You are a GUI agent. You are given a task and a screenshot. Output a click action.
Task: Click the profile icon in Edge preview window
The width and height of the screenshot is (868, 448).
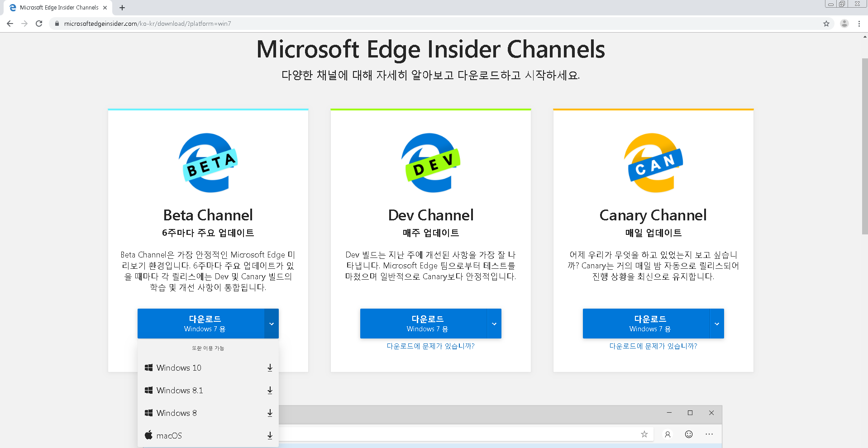click(668, 434)
